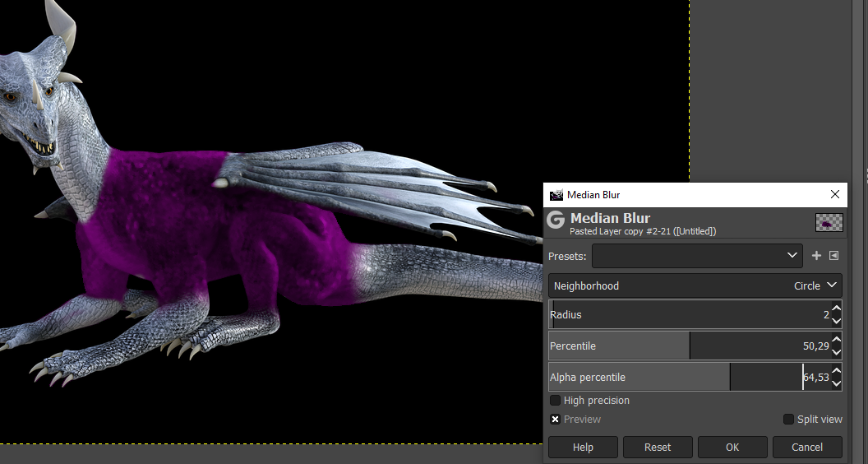Close the Median Blur dialog
This screenshot has width=868, height=464.
(835, 195)
